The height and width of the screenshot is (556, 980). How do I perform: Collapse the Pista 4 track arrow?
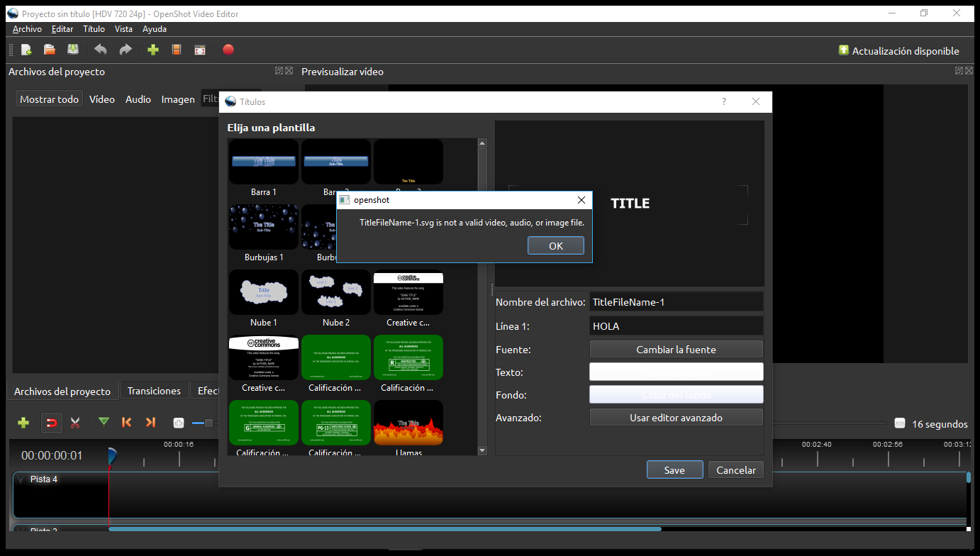(x=21, y=479)
